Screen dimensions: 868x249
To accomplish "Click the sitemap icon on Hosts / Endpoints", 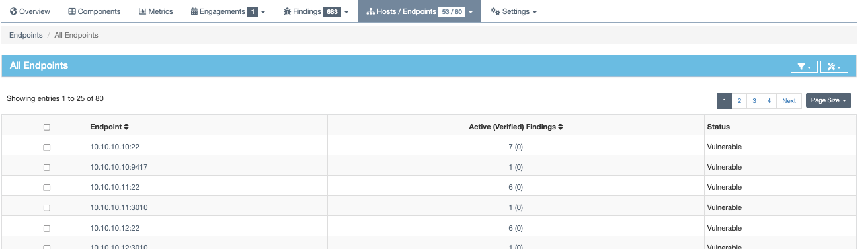I will click(x=370, y=11).
